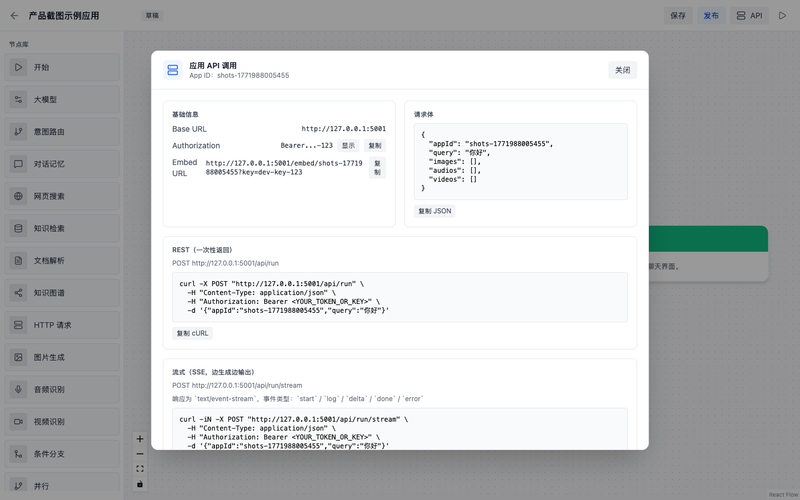Select the 知识检索 database icon
Screen dimensions: 800x500
click(18, 228)
